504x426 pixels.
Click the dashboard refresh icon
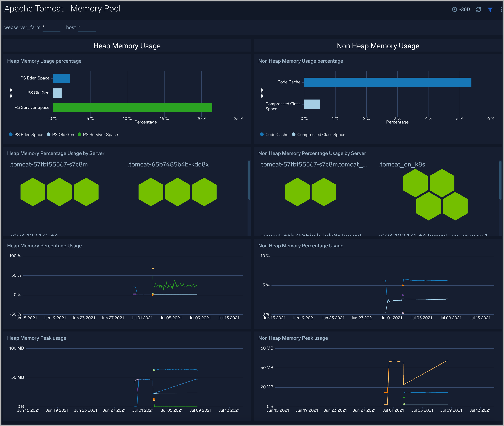click(478, 9)
